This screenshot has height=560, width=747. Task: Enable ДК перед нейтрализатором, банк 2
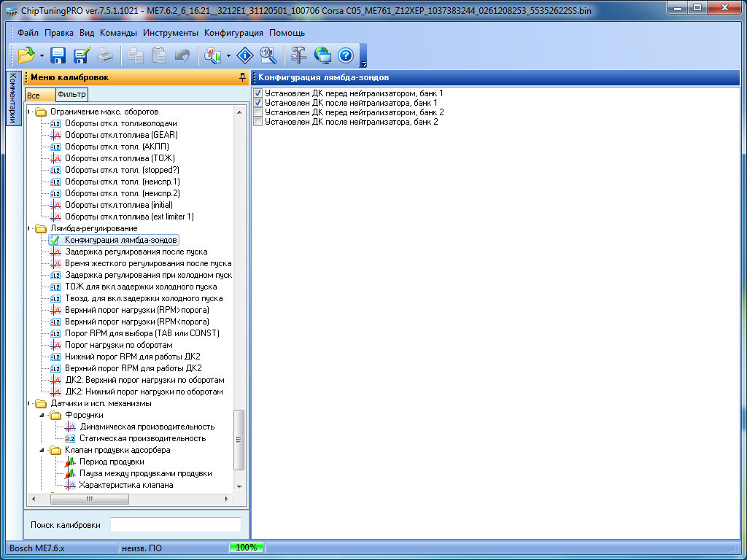(258, 112)
